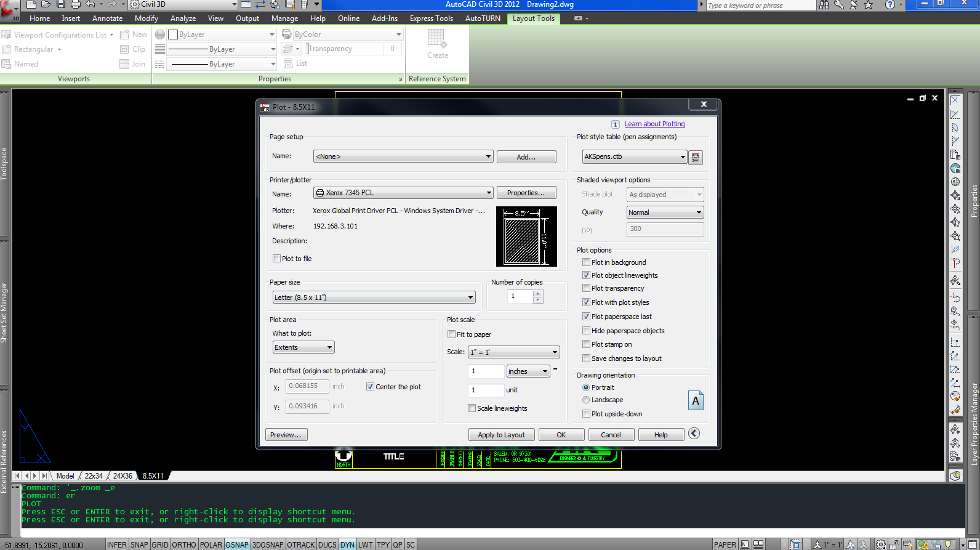Click the Preview... button

(x=286, y=435)
